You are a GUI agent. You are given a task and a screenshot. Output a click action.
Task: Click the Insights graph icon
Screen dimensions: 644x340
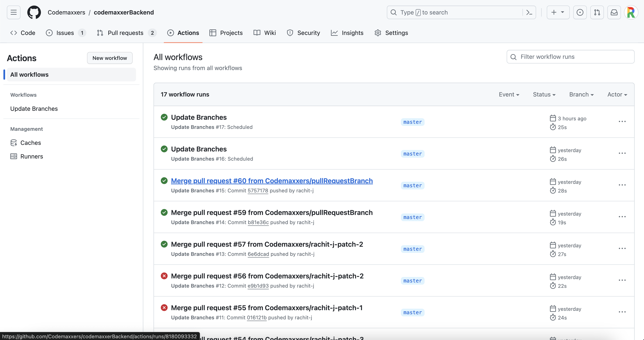(334, 33)
